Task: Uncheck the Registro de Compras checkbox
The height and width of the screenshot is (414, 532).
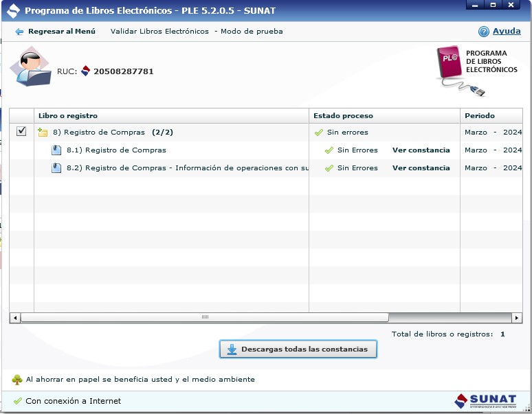Action: click(21, 132)
